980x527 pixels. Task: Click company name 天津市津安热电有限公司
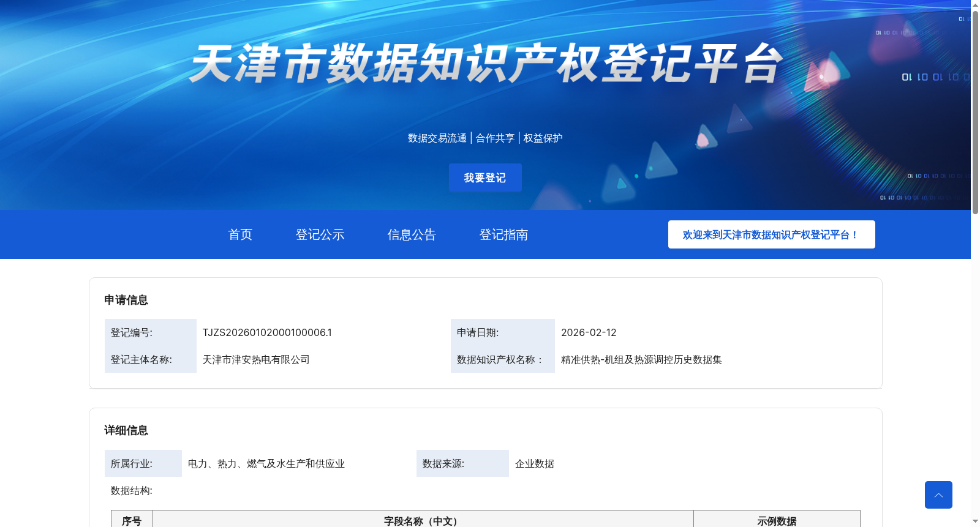256,359
